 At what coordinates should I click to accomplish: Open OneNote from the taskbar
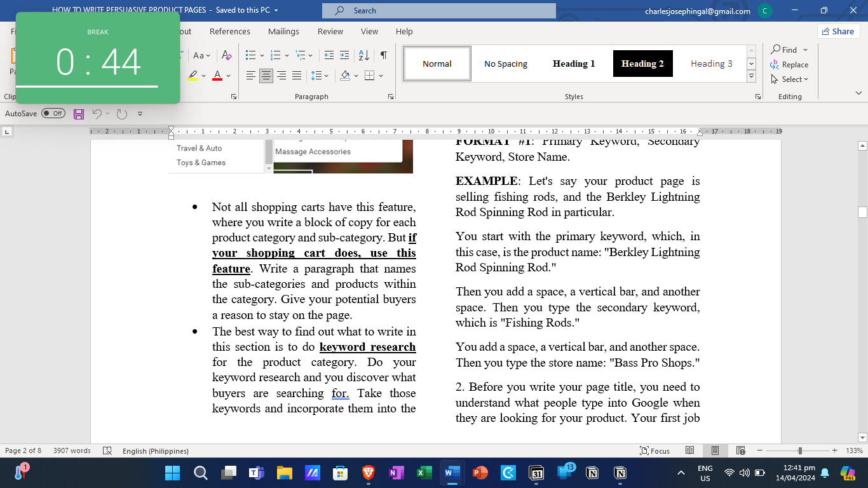click(x=396, y=473)
